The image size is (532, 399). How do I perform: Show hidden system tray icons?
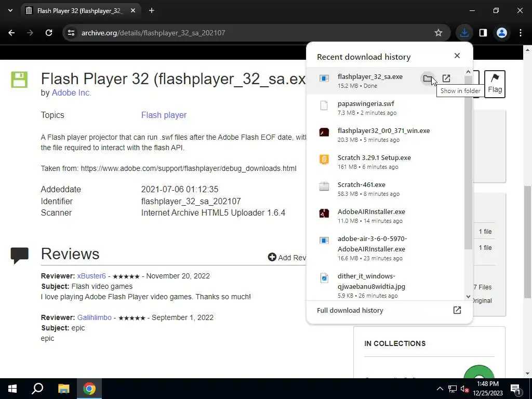pos(440,389)
